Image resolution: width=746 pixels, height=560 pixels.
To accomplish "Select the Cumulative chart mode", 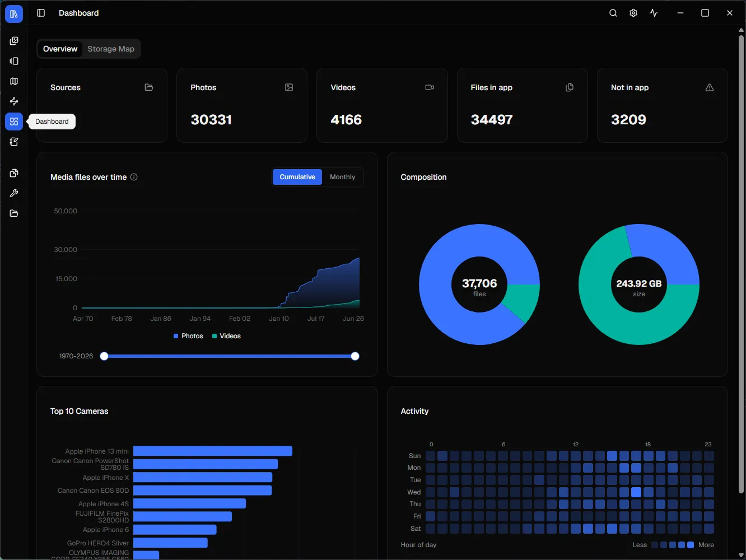I will [x=297, y=177].
